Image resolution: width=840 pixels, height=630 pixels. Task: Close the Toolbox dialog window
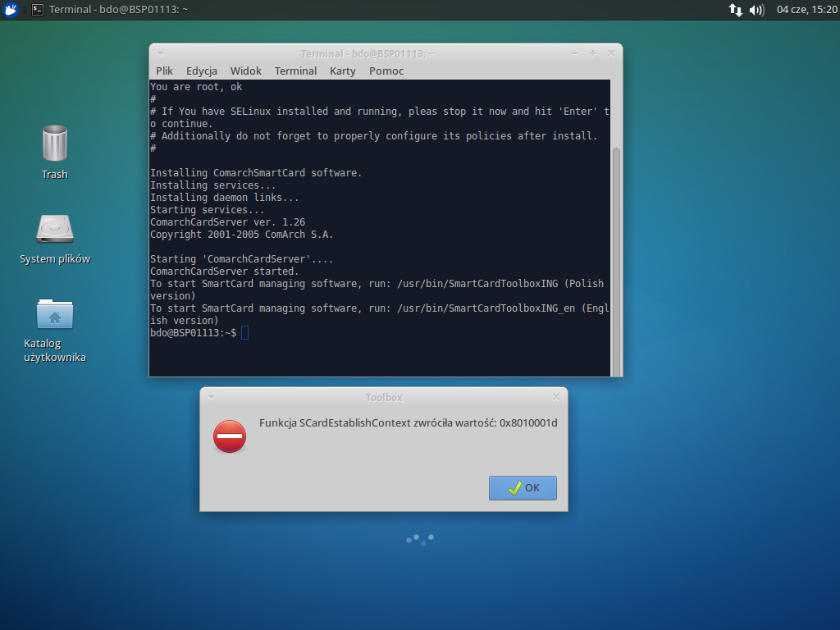point(556,398)
